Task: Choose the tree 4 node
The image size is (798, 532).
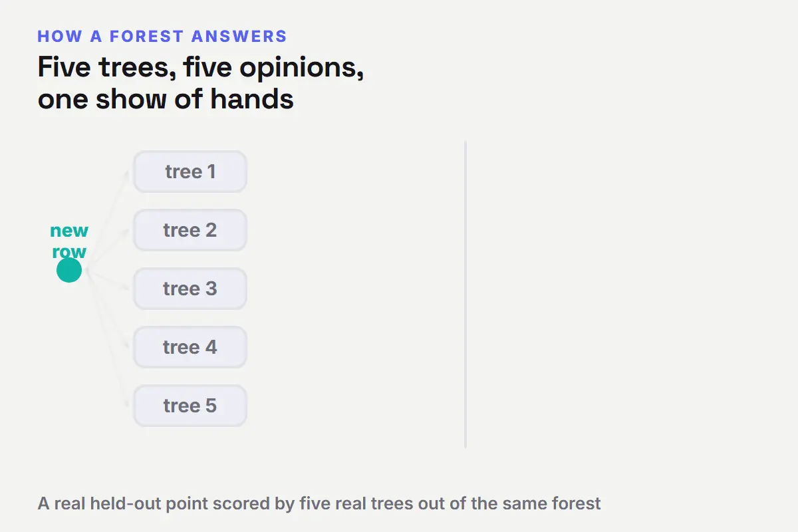Action: [x=190, y=347]
